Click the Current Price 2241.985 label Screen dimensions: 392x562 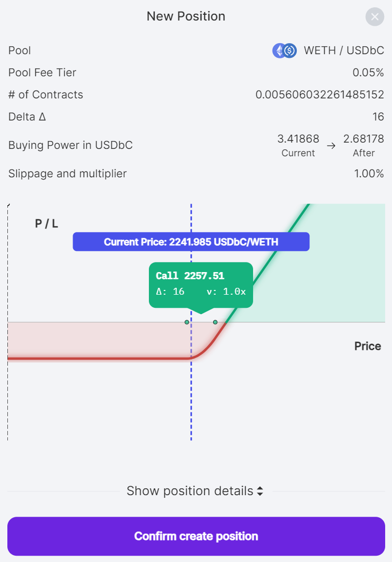click(191, 242)
